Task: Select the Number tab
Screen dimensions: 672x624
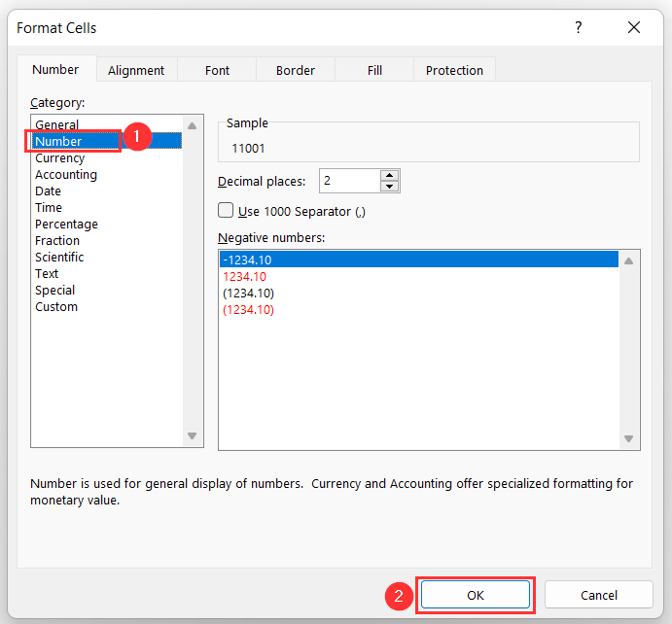Action: 55,69
